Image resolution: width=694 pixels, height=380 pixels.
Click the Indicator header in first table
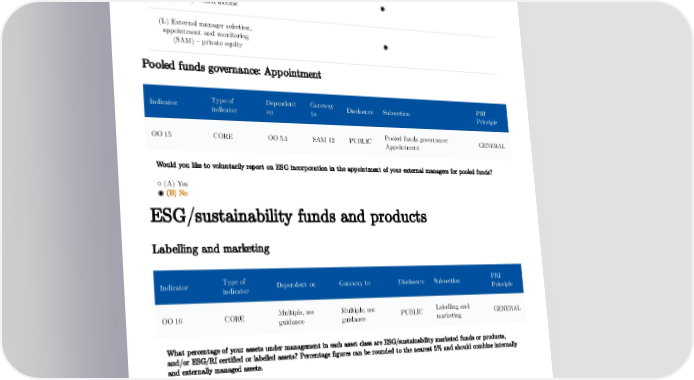(163, 102)
